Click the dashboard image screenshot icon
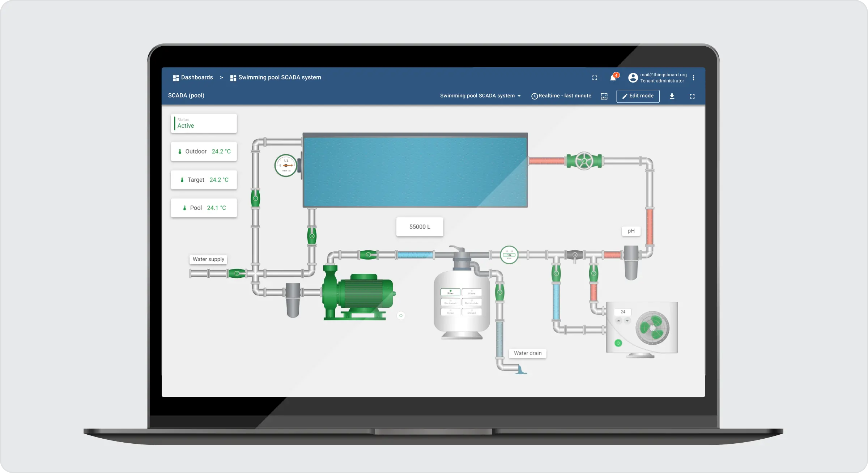 [604, 96]
